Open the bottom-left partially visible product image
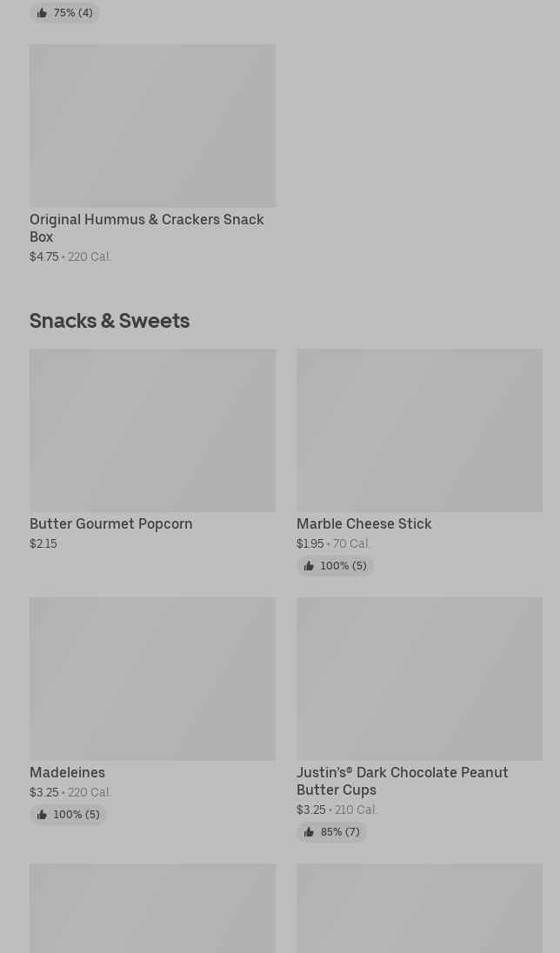 click(x=152, y=908)
